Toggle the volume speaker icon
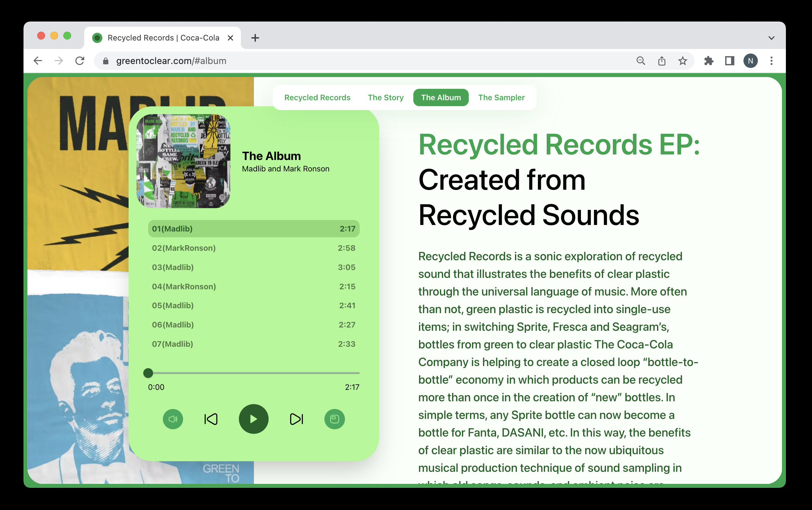 (x=173, y=419)
